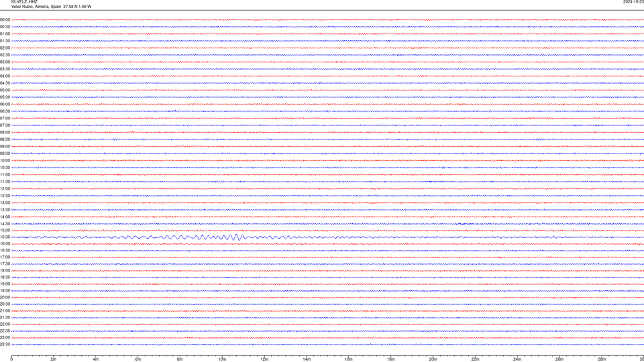Click the 06:30 time label
The height and width of the screenshot is (362, 644).
point(5,111)
